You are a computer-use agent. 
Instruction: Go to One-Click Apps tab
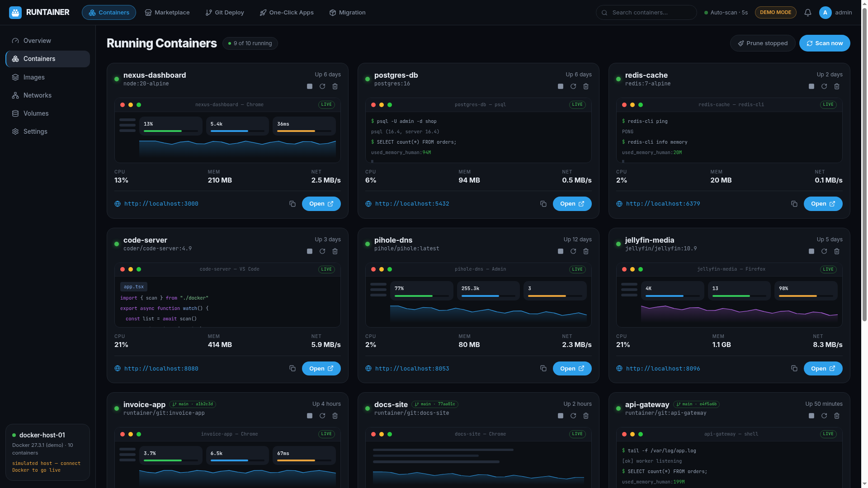click(x=287, y=13)
